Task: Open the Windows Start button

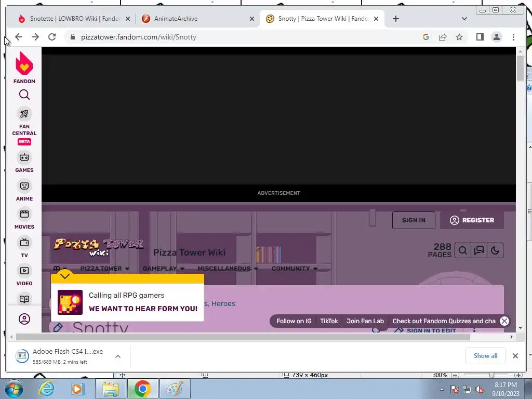Action: (x=13, y=389)
